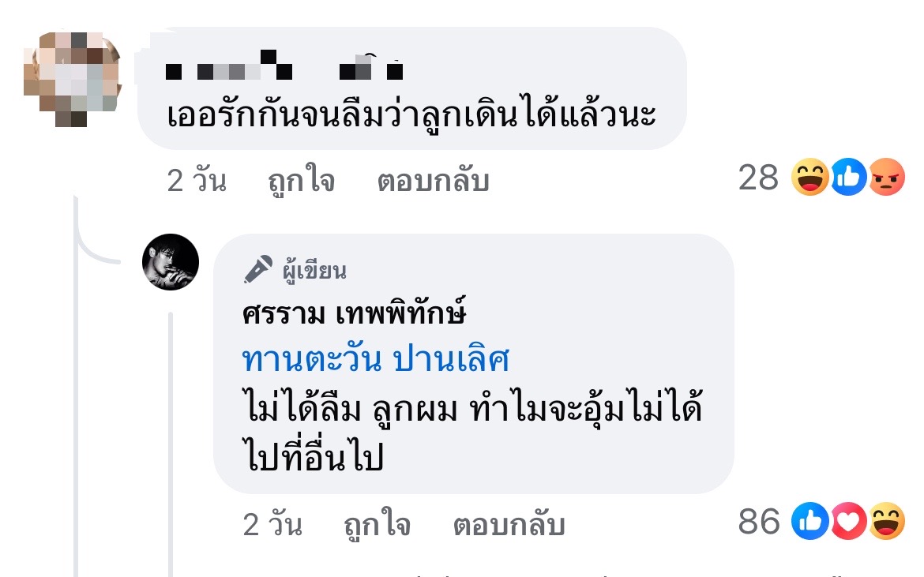This screenshot has height=577, width=924.
Task: Like the first comment via ถูกใจ
Action: point(301,180)
